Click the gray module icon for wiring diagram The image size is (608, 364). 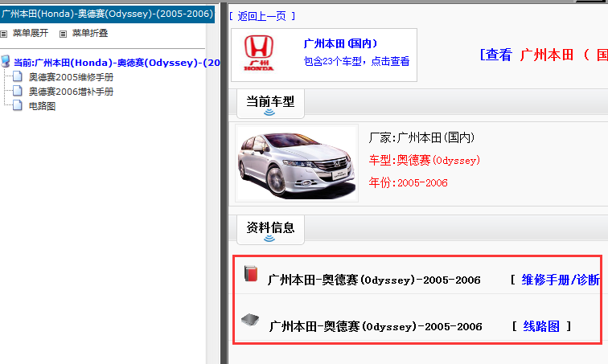250,320
